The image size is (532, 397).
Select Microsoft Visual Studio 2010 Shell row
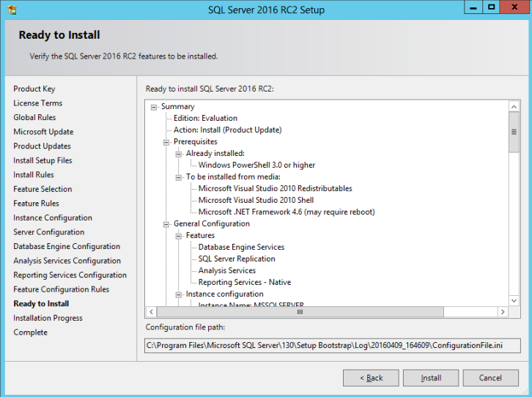pos(256,200)
